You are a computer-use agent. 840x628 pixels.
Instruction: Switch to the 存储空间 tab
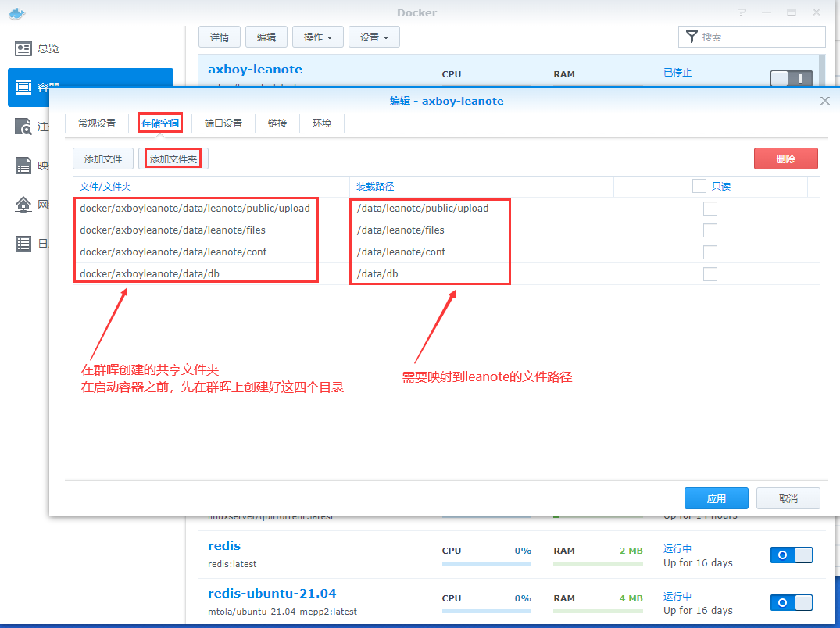click(x=159, y=123)
